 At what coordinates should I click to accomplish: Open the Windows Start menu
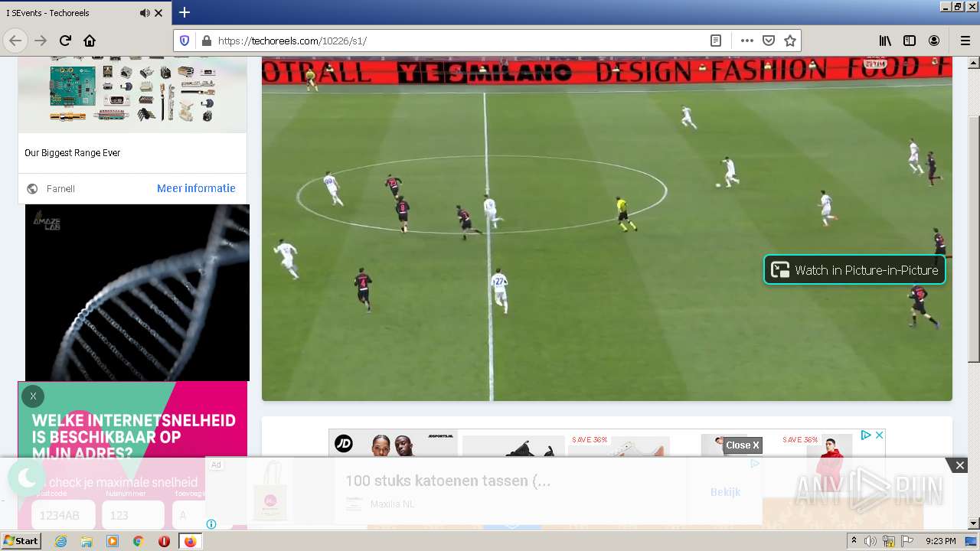[21, 541]
